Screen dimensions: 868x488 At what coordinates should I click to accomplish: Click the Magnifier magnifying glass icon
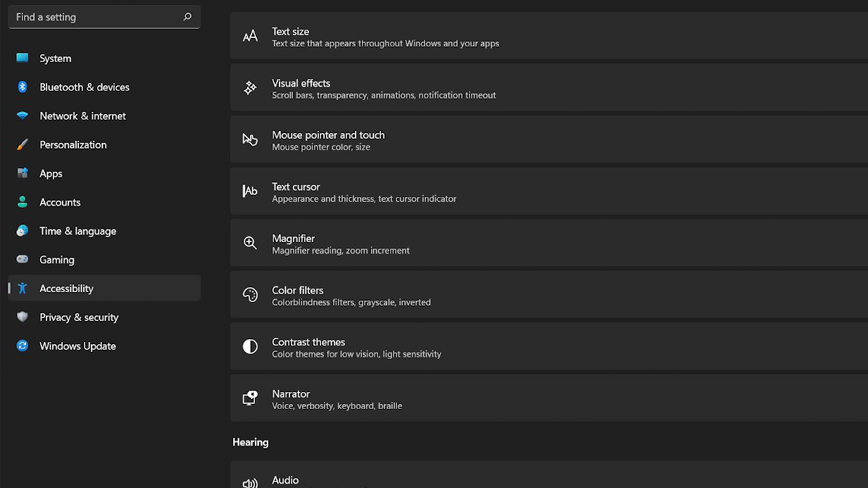coord(250,243)
